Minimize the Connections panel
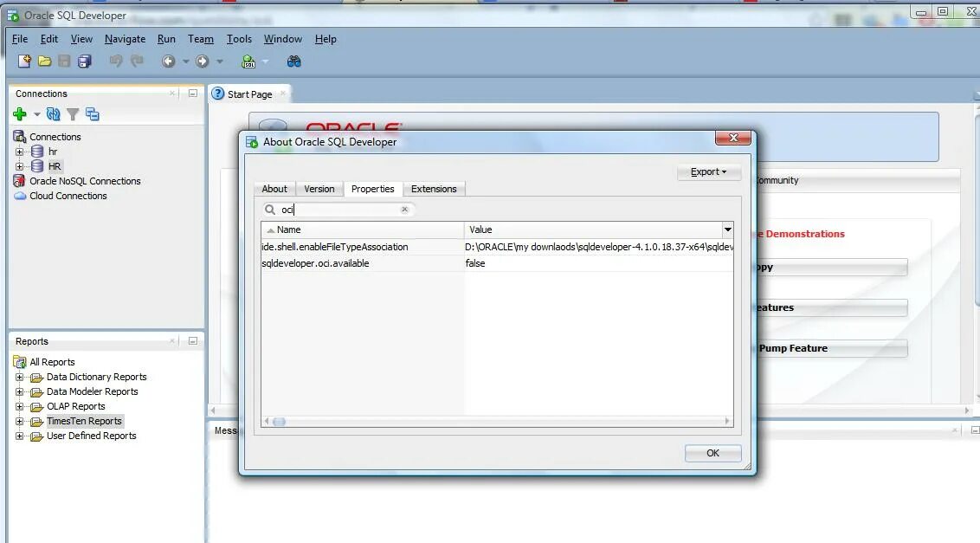Viewport: 980px width, 543px height. 192,94
